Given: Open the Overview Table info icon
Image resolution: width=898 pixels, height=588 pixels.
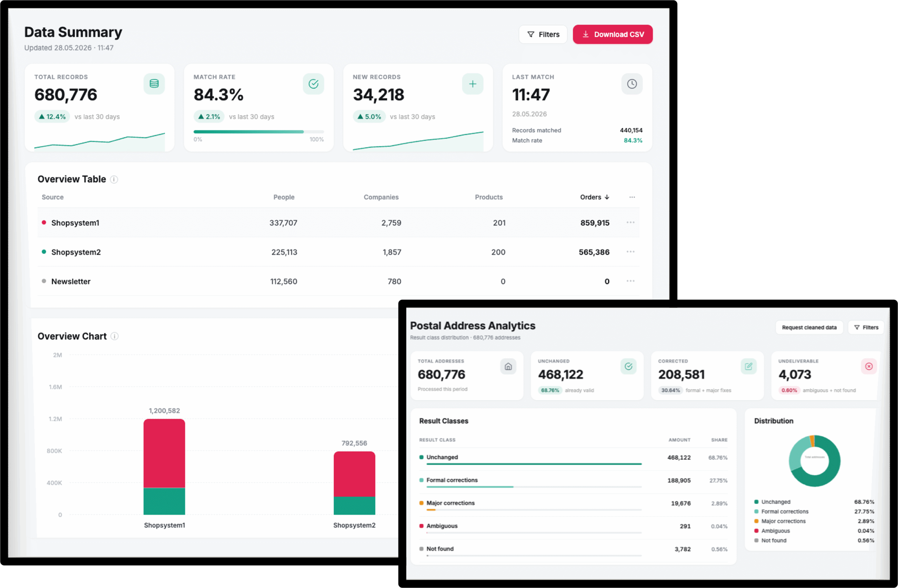Looking at the screenshot, I should click(x=114, y=180).
